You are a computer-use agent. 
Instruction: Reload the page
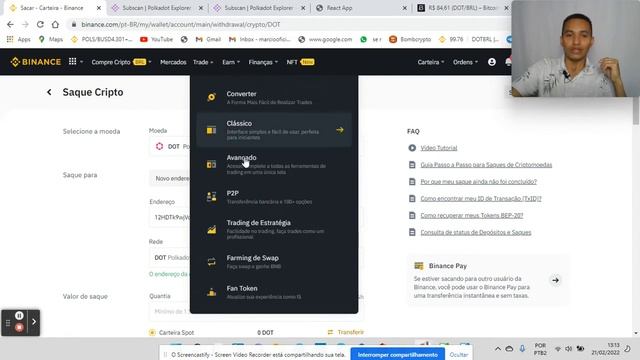(40, 24)
